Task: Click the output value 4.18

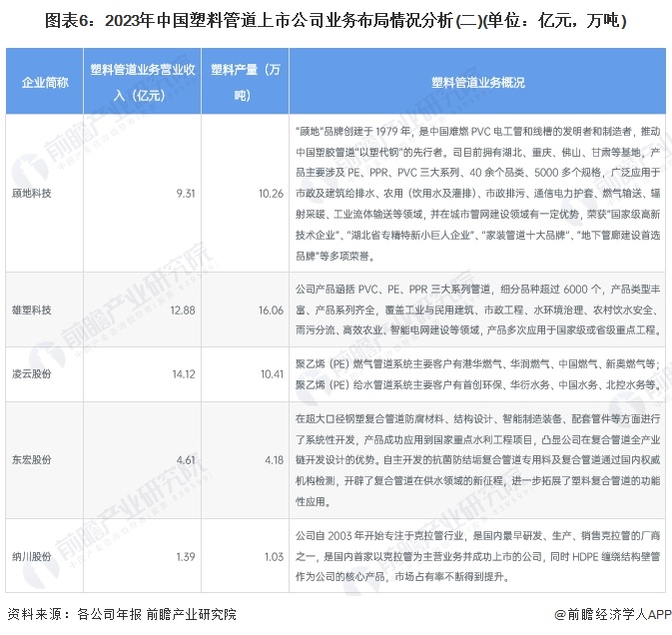Action: 275,460
